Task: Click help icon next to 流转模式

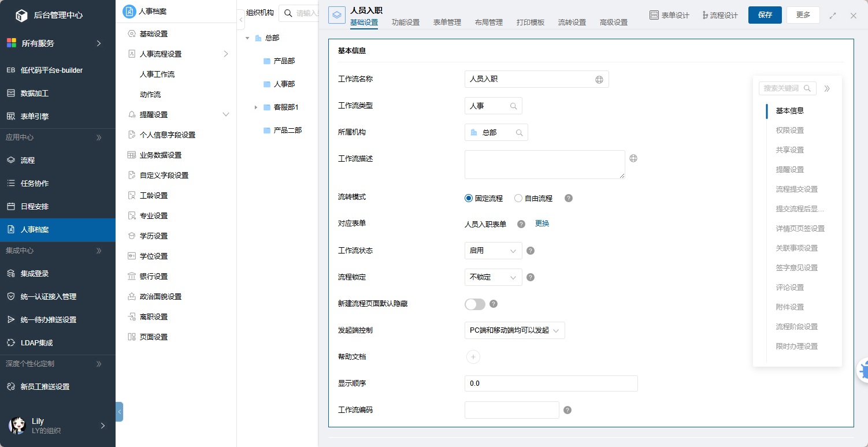Action: click(x=569, y=198)
